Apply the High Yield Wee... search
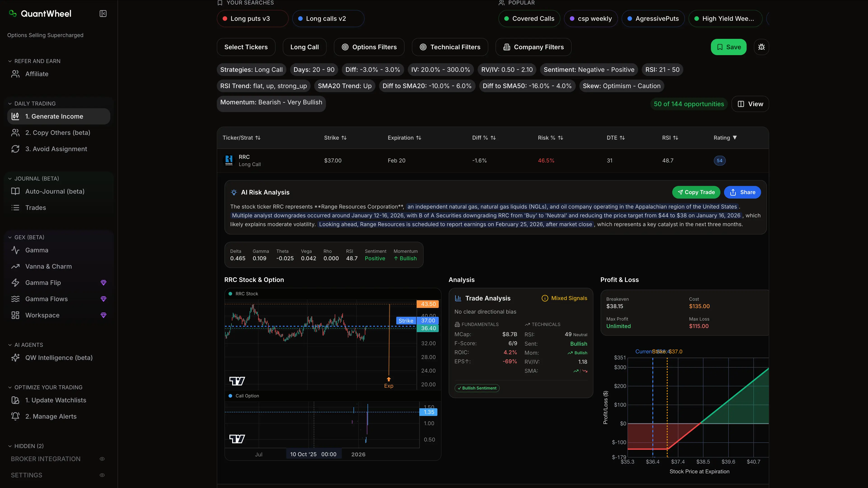The width and height of the screenshot is (868, 488). pos(725,19)
